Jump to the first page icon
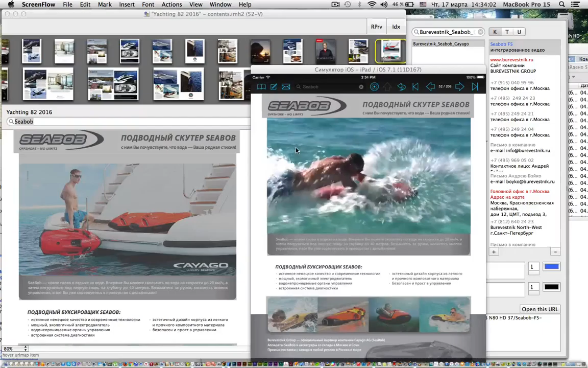The height and width of the screenshot is (368, 588). pos(415,87)
